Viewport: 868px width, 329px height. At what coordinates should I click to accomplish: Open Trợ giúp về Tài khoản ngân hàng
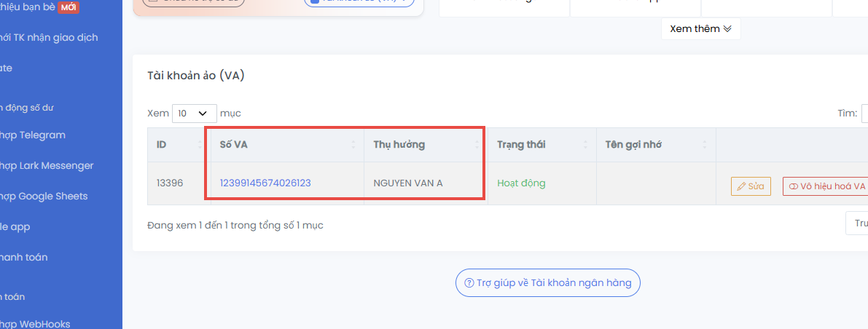547,282
